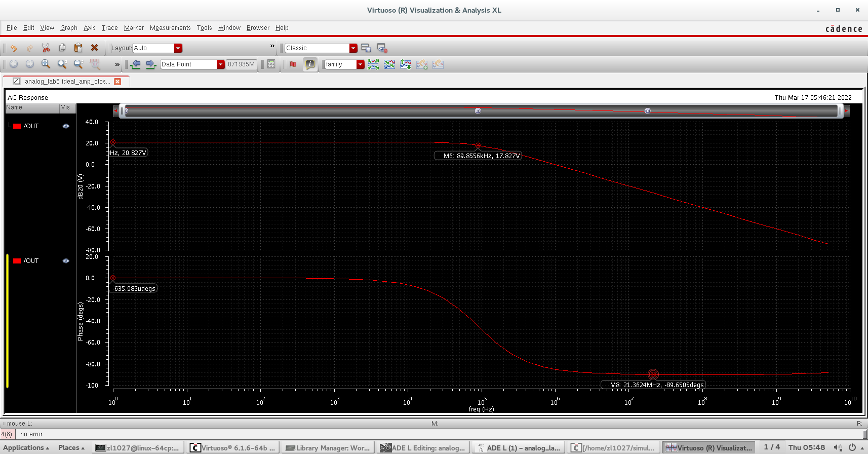Open the Browser menu

pyautogui.click(x=258, y=28)
